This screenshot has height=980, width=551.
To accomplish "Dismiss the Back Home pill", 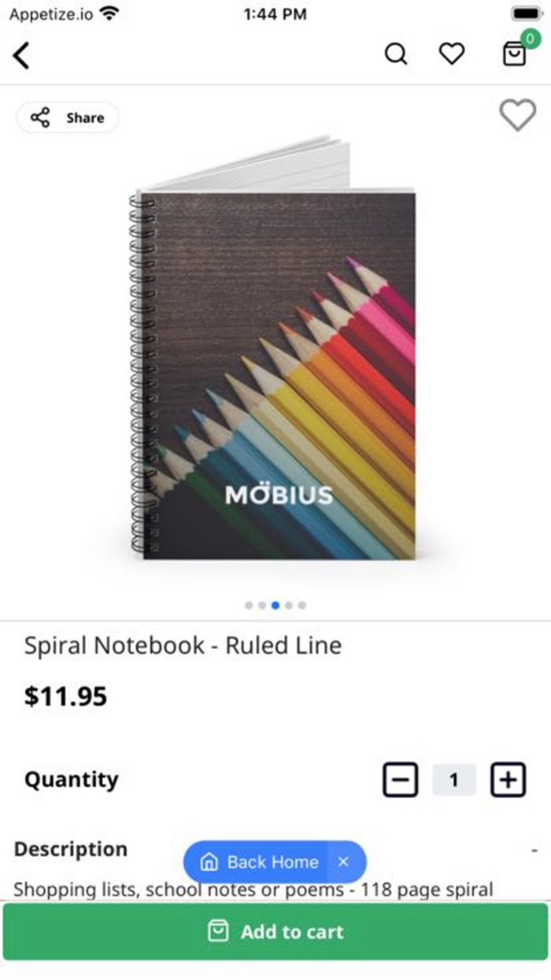I will [343, 862].
